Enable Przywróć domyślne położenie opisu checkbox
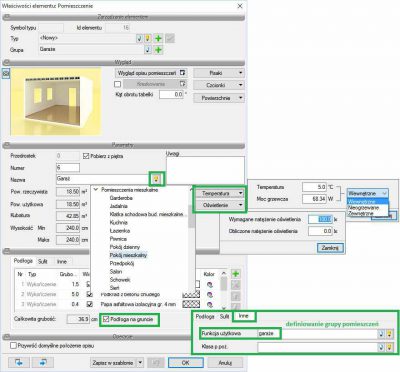This screenshot has width=400, height=372. (x=13, y=346)
